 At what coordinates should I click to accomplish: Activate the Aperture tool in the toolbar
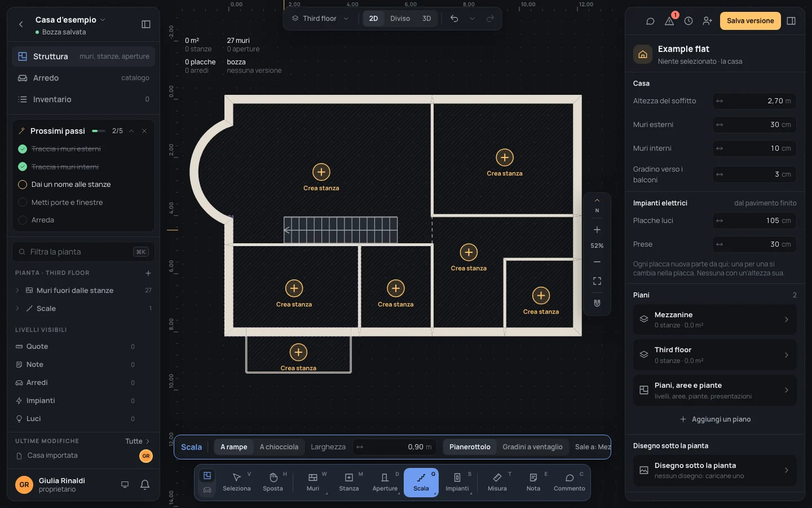(x=385, y=483)
